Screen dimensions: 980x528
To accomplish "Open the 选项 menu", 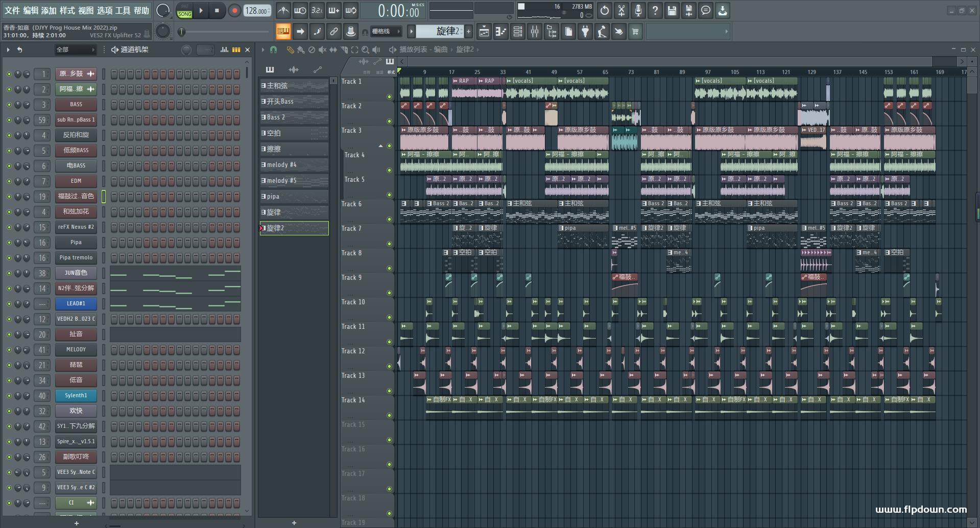I will [x=105, y=11].
